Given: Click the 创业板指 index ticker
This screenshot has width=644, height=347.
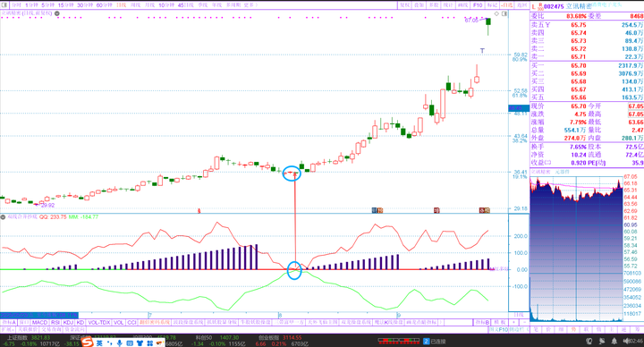Looking at the screenshot, I should click(x=269, y=338).
